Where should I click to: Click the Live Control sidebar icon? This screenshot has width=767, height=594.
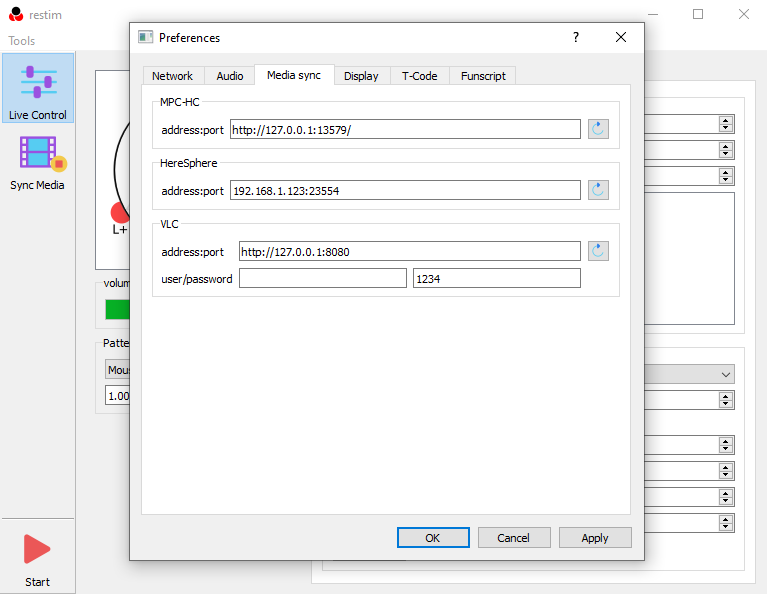[x=38, y=88]
